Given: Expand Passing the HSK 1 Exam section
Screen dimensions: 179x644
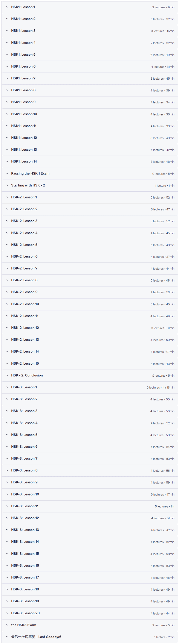Looking at the screenshot, I should pos(90,173).
